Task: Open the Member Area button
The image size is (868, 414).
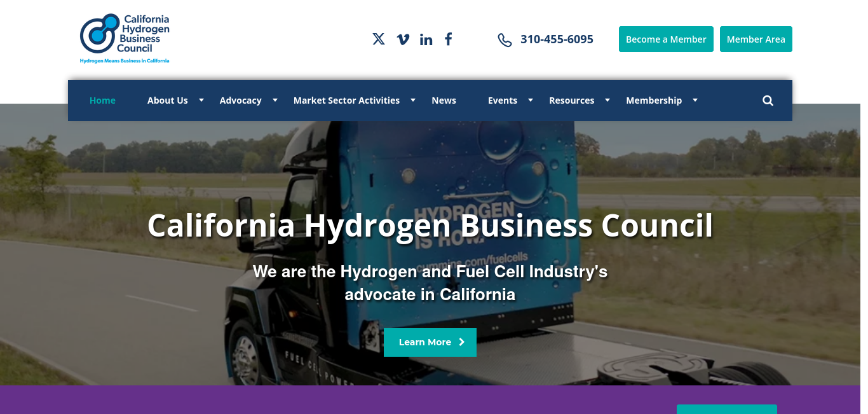Action: coord(756,39)
